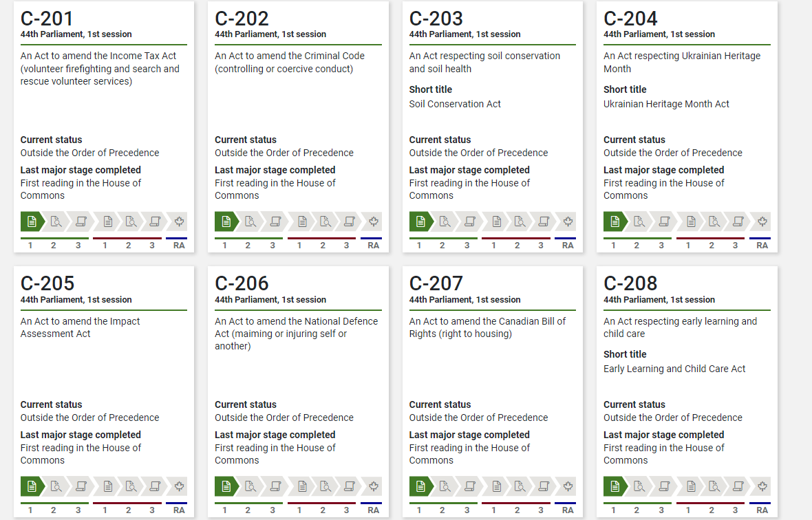Select C-203 Soil Conservation Act short title
Image resolution: width=812 pixels, height=520 pixels.
pos(455,104)
